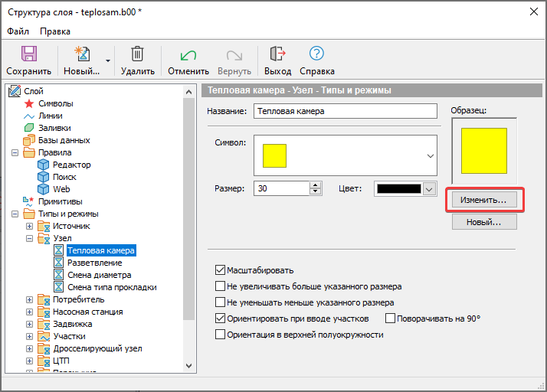Click the Новый toolbar icon
547x392 pixels.
click(81, 54)
